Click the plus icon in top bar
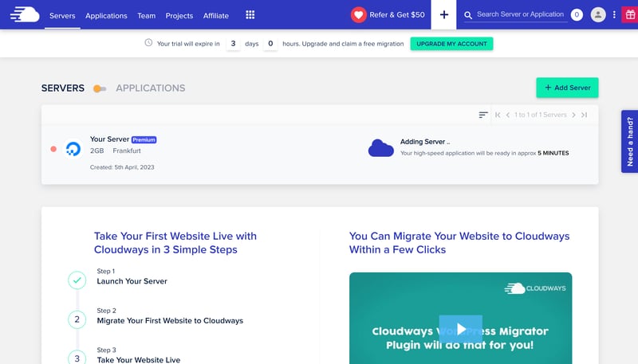 click(x=444, y=15)
